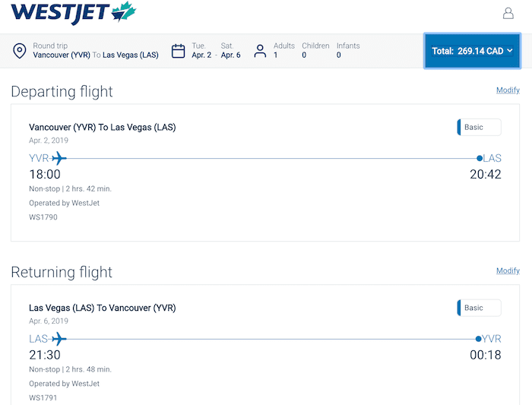Screen dimensions: 532x405
Task: Modify the departing flight
Action: [508, 90]
